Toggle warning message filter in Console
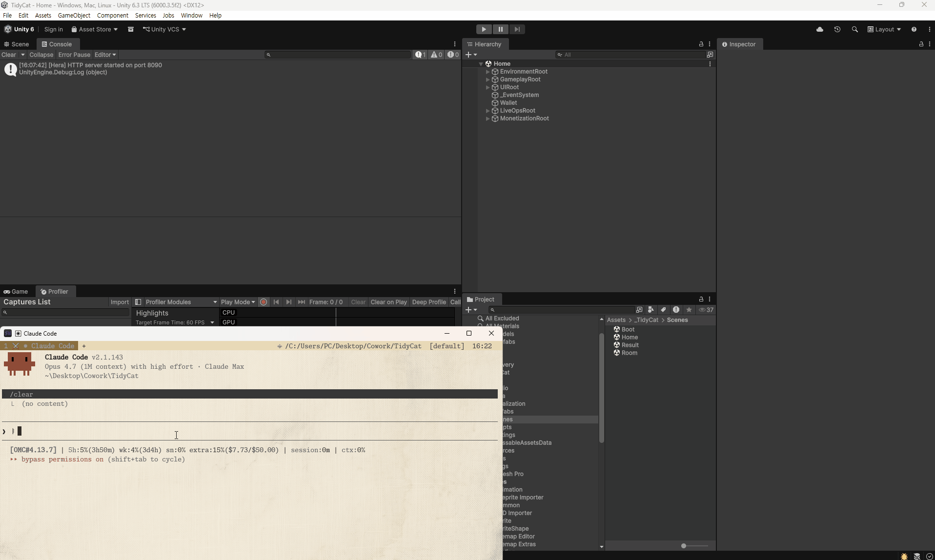935x560 pixels. click(437, 55)
